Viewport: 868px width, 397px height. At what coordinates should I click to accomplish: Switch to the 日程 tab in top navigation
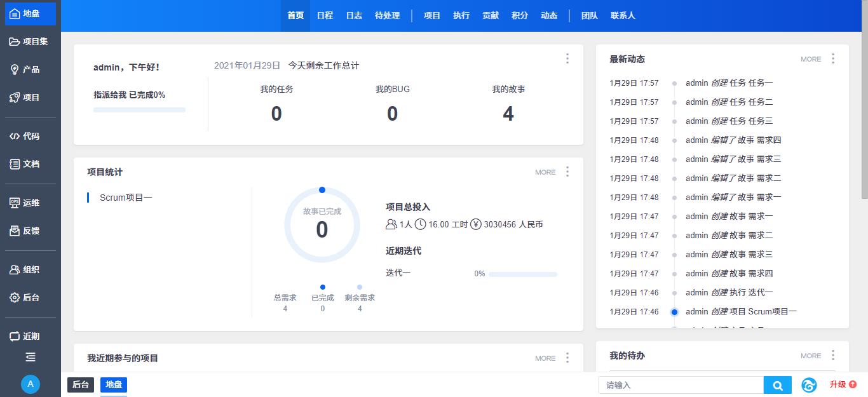pos(325,16)
